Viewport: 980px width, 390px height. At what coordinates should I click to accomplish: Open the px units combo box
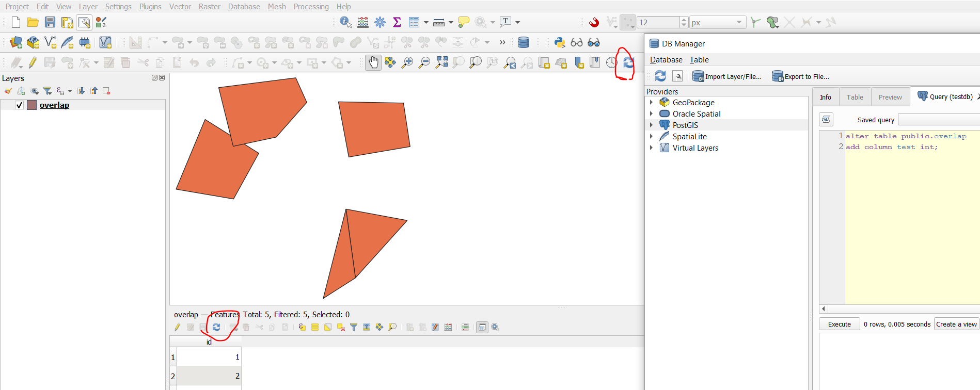717,22
